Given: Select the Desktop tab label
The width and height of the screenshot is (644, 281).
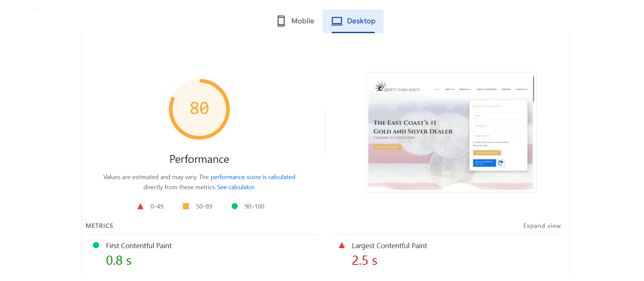Looking at the screenshot, I should click(361, 21).
